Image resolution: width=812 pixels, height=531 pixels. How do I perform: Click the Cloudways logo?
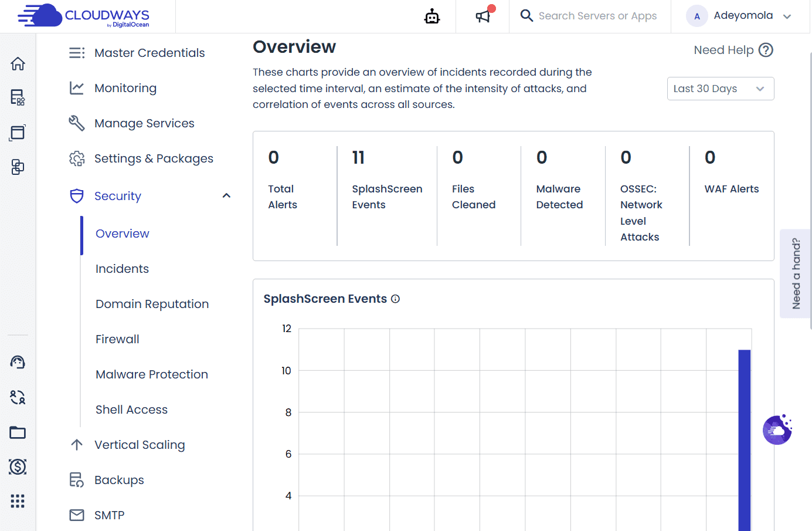[83, 16]
